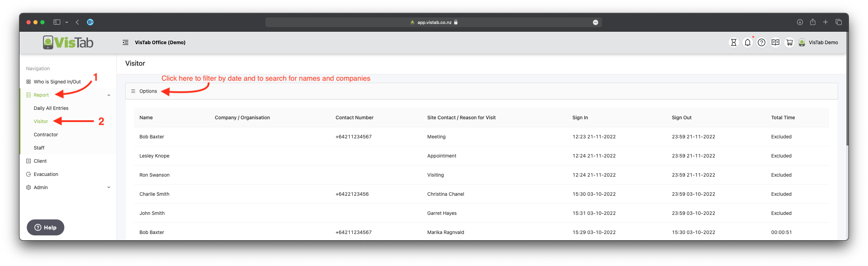Screen dimensions: 868x266
Task: Click the Safari share icon
Action: [x=813, y=22]
